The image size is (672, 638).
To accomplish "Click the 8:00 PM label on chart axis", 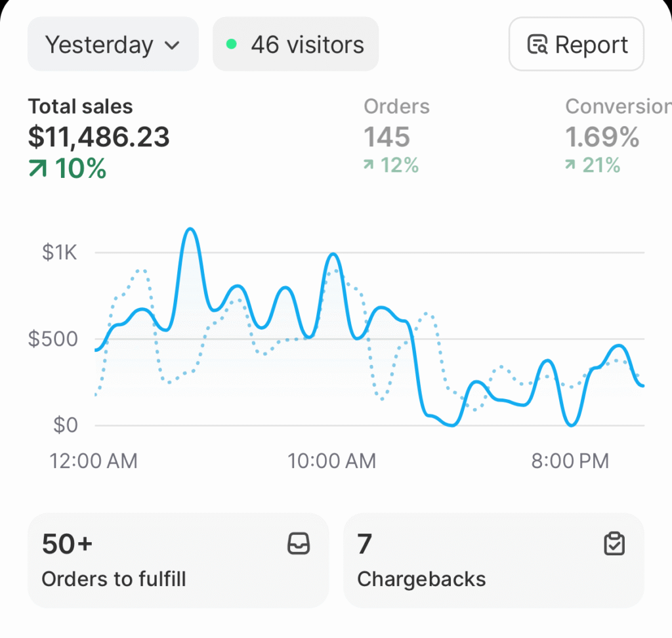I will pyautogui.click(x=570, y=461).
